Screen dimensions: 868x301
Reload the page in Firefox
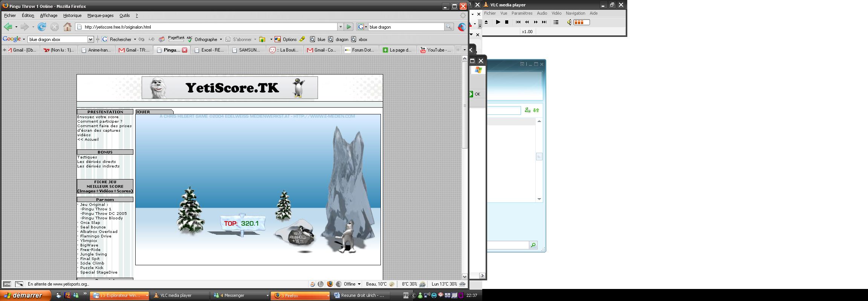pyautogui.click(x=42, y=27)
